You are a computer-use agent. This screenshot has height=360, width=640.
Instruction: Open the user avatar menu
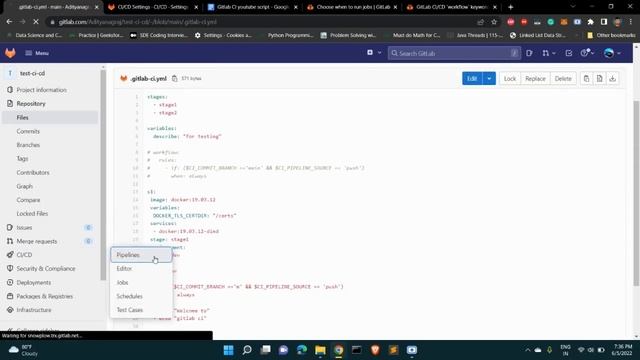tap(612, 53)
